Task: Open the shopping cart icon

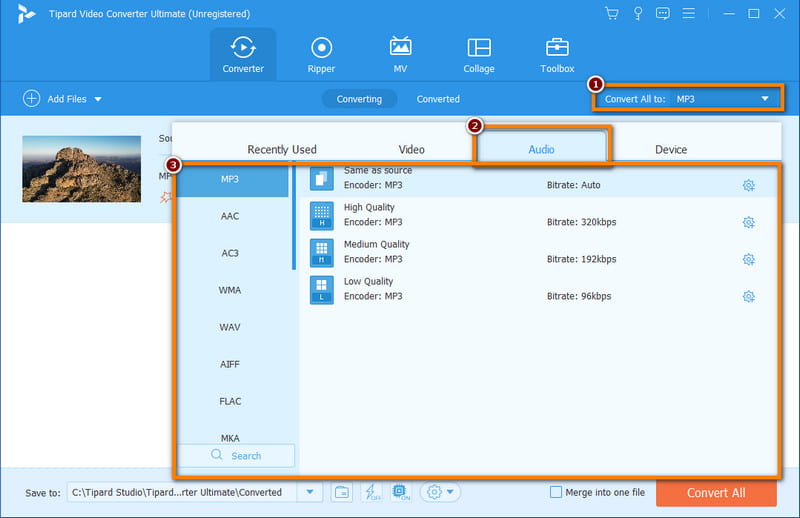Action: (x=611, y=13)
